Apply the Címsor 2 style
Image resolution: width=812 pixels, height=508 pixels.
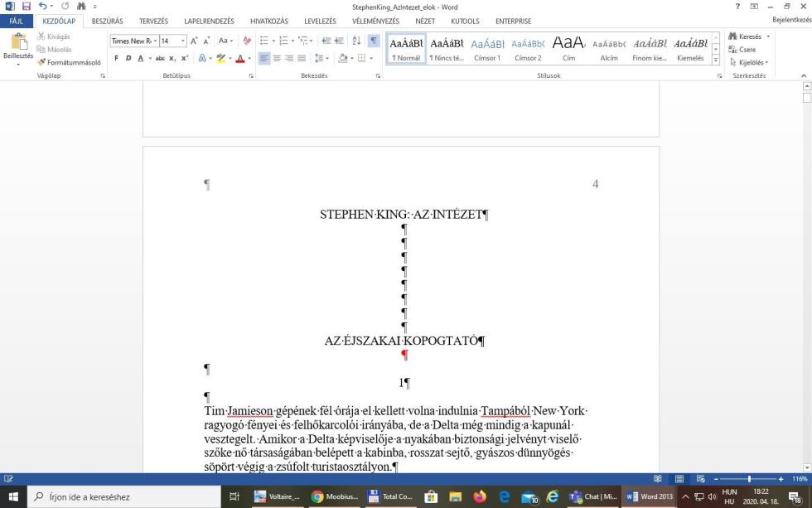pyautogui.click(x=528, y=49)
